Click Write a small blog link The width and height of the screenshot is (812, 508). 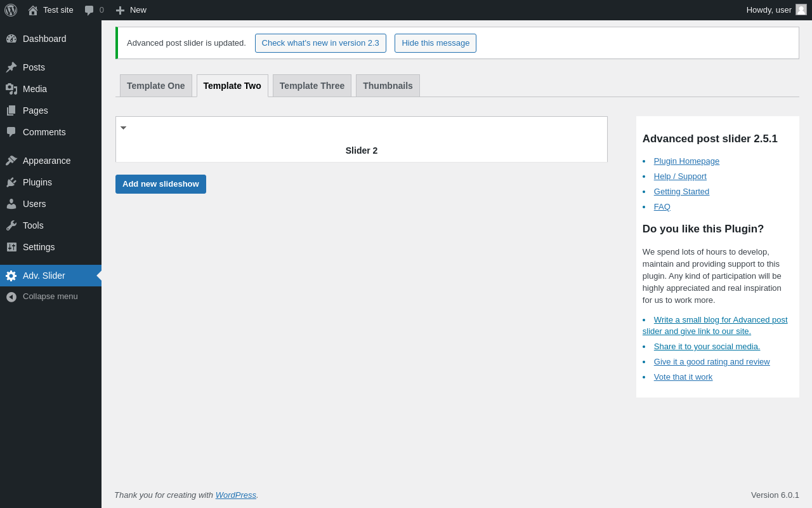[x=715, y=326]
